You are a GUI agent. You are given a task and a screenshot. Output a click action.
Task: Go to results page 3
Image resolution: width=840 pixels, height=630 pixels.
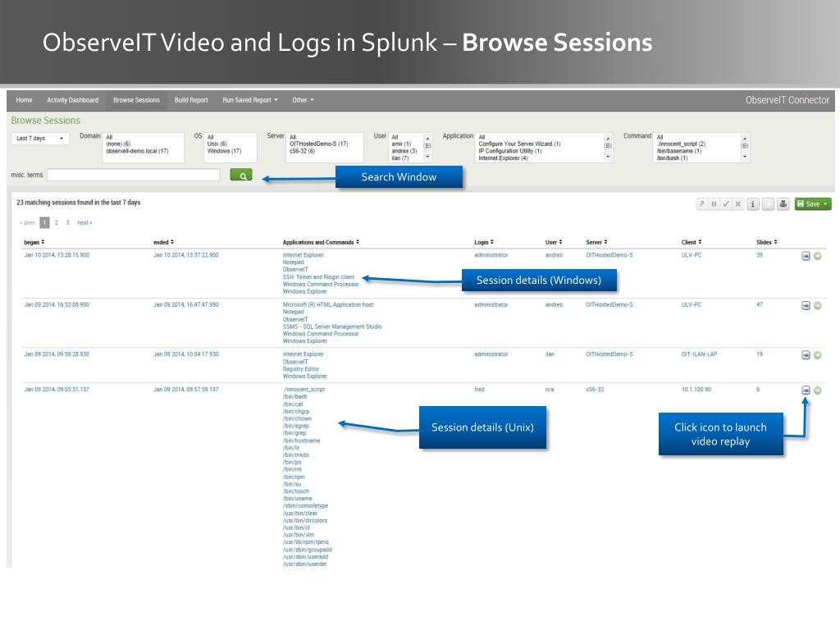67,222
